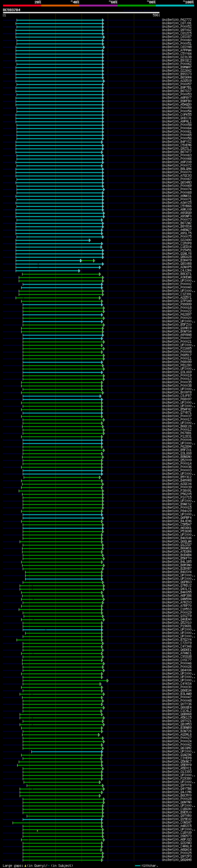Select hit UniRef100_O23138
The height and width of the screenshot is (868, 197).
click(x=177, y=57)
